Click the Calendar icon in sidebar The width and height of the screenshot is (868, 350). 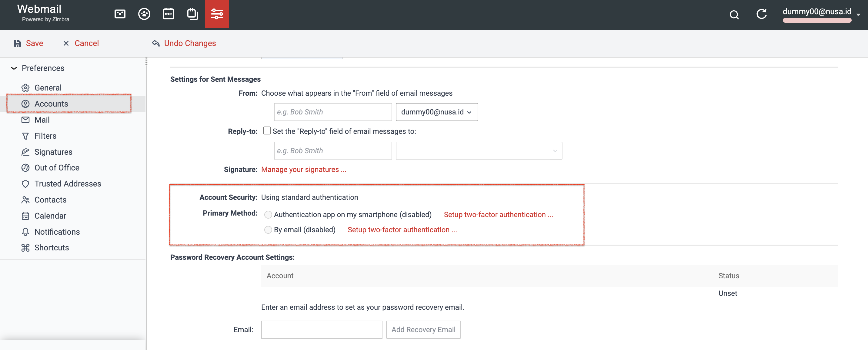click(x=25, y=216)
